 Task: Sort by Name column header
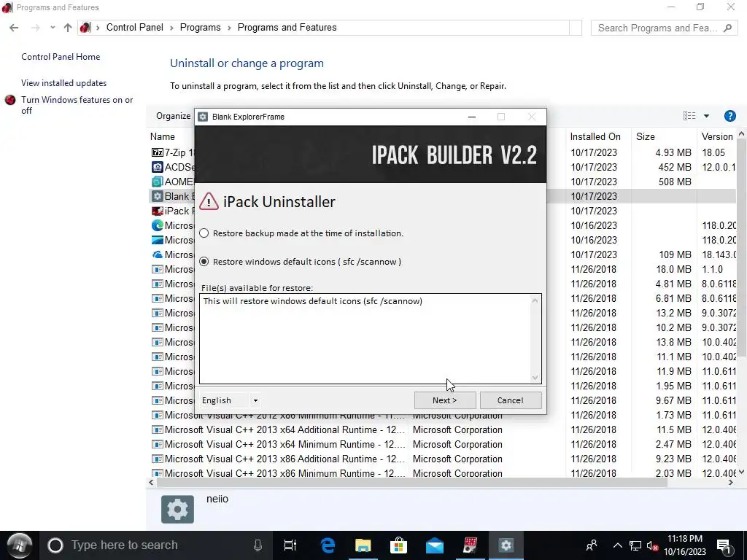tap(163, 136)
